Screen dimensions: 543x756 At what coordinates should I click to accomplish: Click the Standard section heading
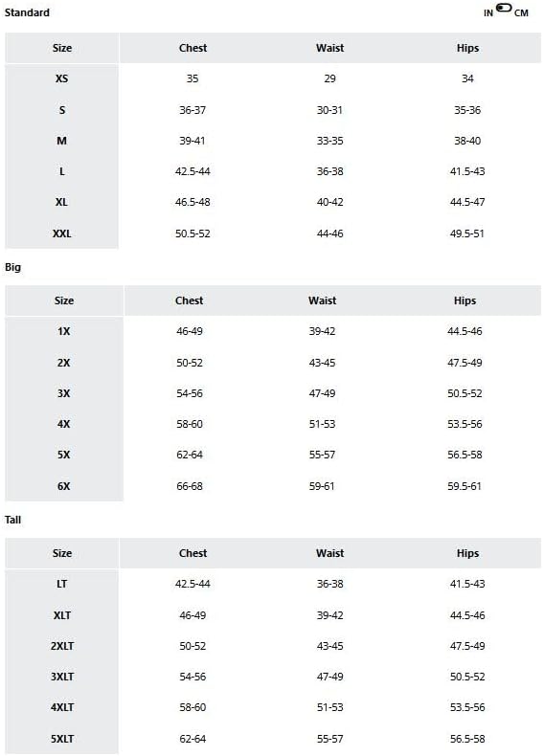tap(27, 12)
